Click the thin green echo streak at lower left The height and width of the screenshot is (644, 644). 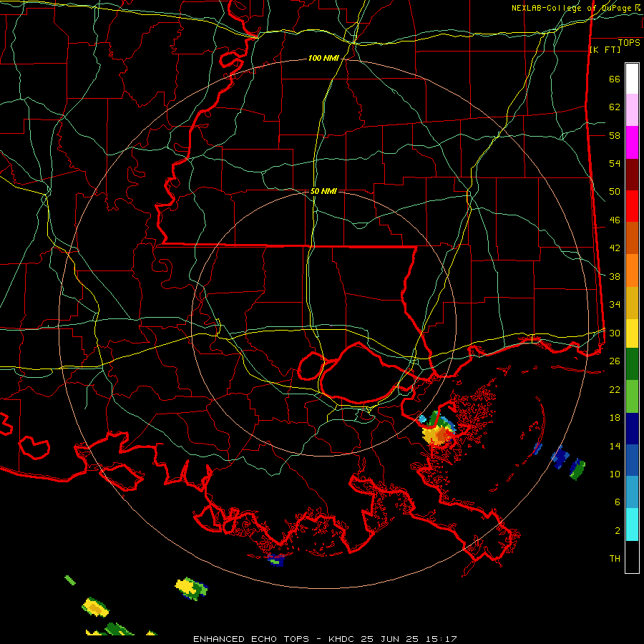click(70, 580)
